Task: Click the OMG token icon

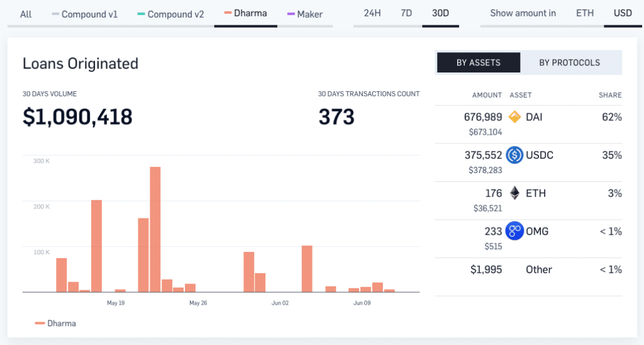Action: (514, 231)
